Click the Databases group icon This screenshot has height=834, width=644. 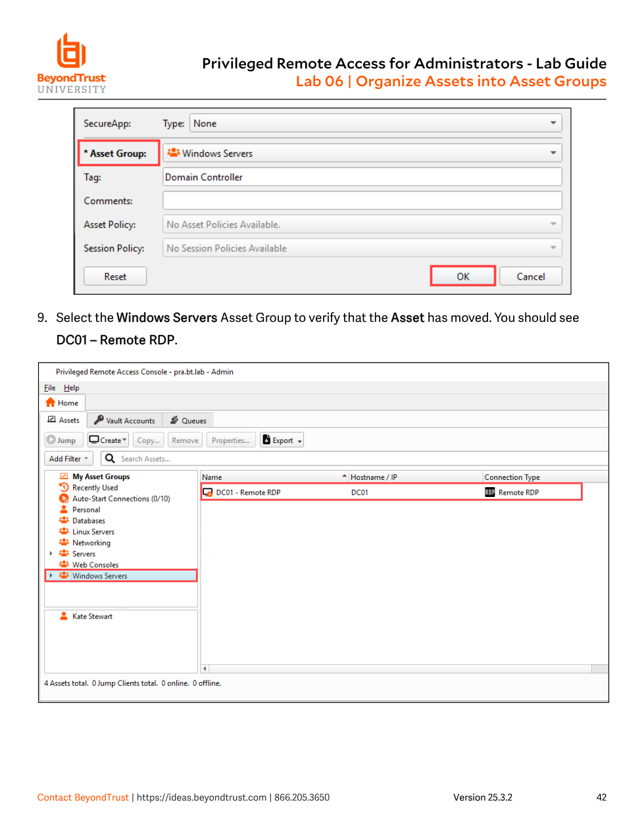[64, 520]
